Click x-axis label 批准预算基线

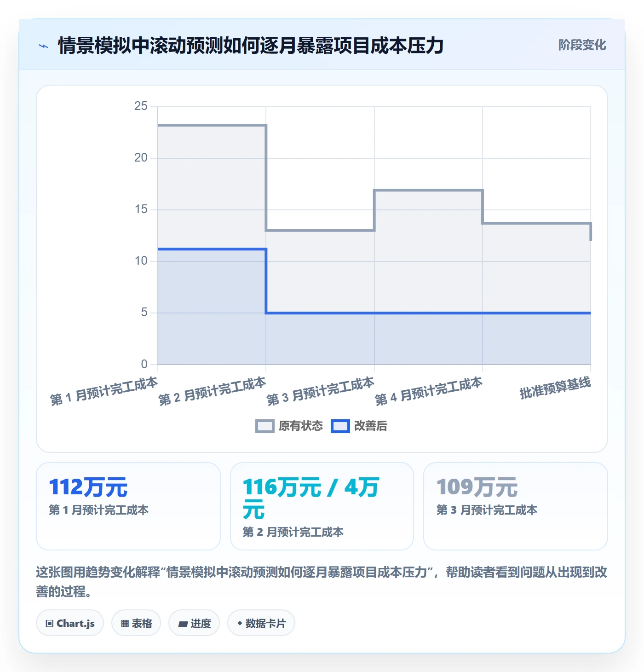pos(555,388)
